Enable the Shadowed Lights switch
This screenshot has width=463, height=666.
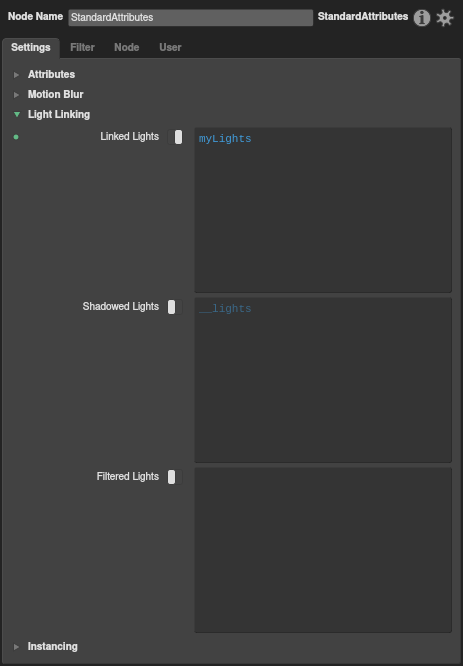[175, 307]
